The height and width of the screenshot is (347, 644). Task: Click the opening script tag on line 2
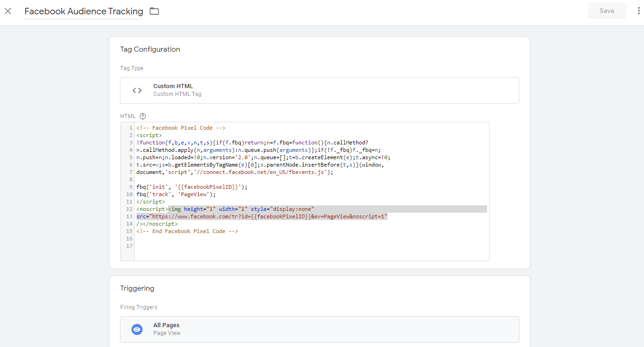pos(149,135)
